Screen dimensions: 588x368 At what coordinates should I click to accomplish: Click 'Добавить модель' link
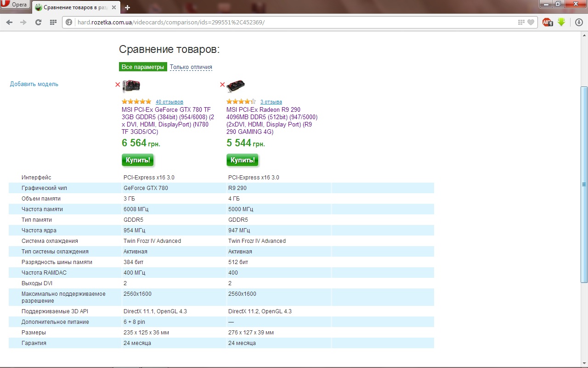coord(34,84)
